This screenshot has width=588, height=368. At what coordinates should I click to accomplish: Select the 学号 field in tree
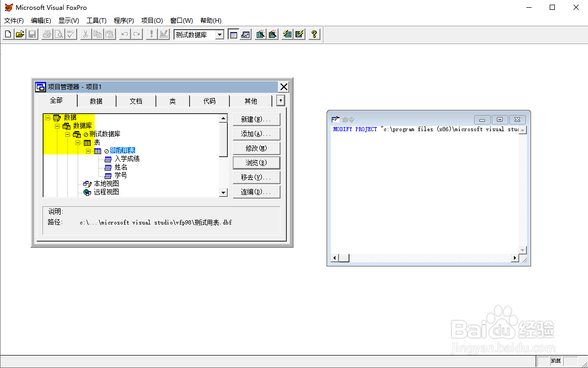[x=121, y=175]
